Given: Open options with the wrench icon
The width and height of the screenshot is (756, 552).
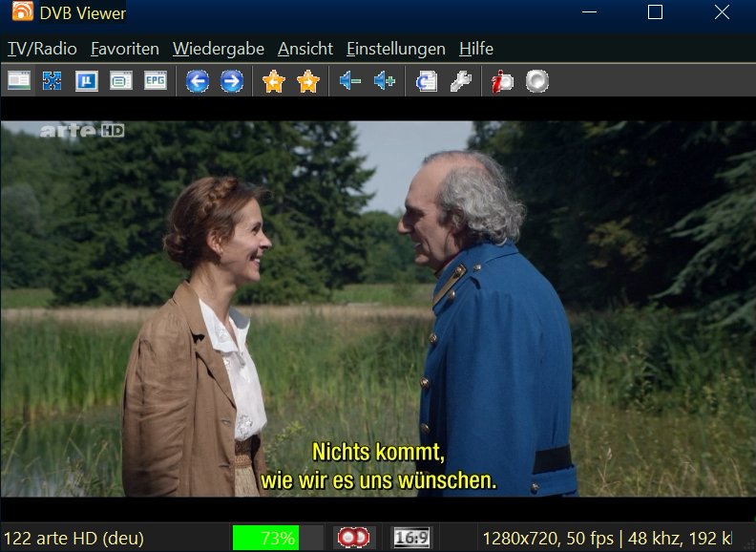Looking at the screenshot, I should (x=460, y=82).
